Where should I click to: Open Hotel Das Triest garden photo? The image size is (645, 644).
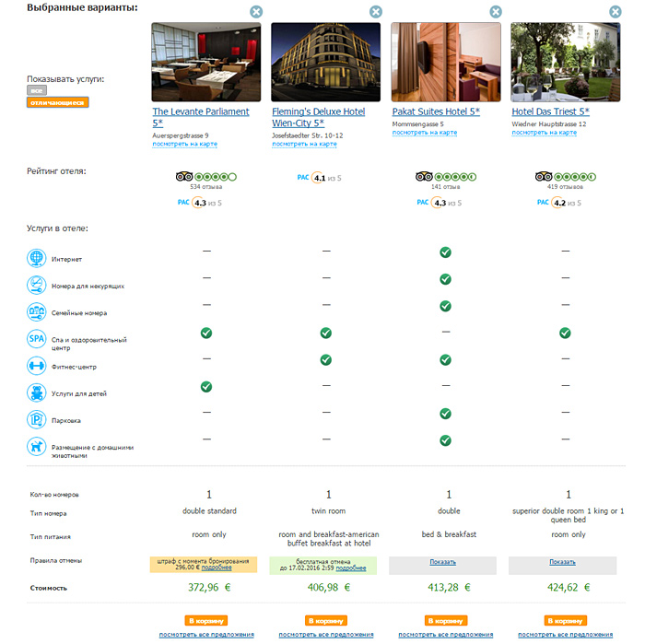click(566, 62)
